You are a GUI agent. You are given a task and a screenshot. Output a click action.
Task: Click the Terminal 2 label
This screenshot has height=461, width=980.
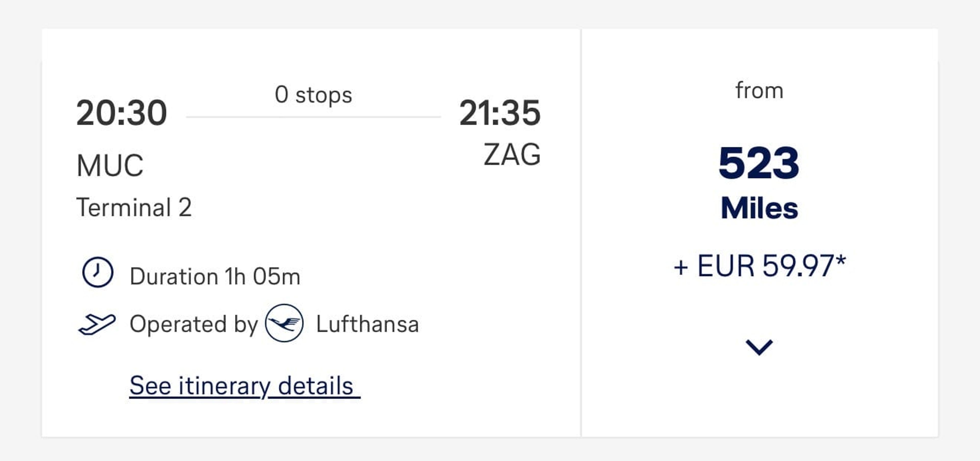coord(134,208)
